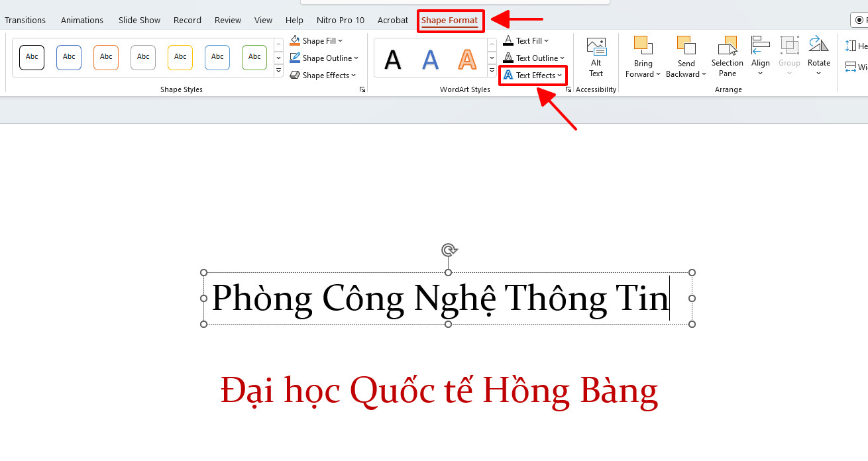Open the View tab
This screenshot has width=868, height=461.
[264, 21]
